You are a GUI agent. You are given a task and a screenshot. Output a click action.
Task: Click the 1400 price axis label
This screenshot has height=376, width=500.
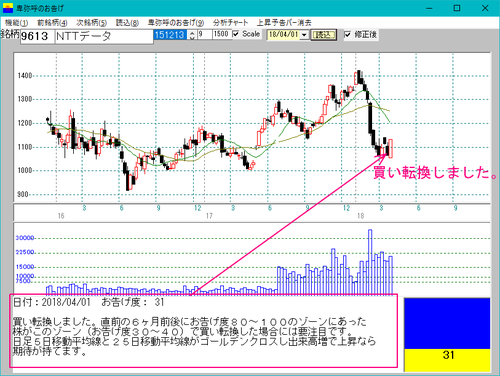point(25,76)
